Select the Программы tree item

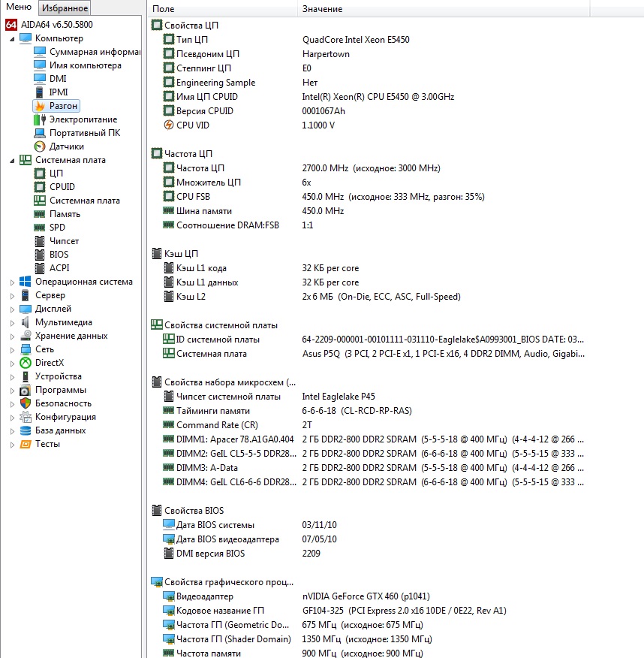click(x=61, y=389)
